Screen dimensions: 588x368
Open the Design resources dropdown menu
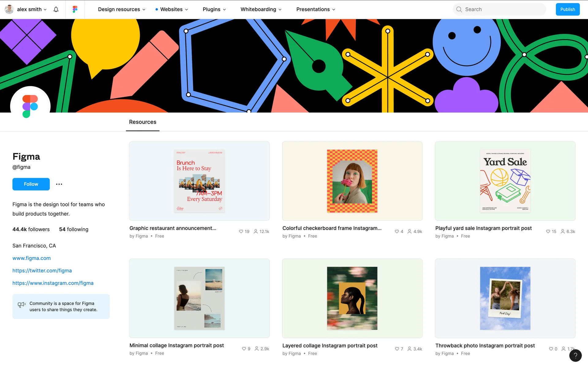(122, 10)
